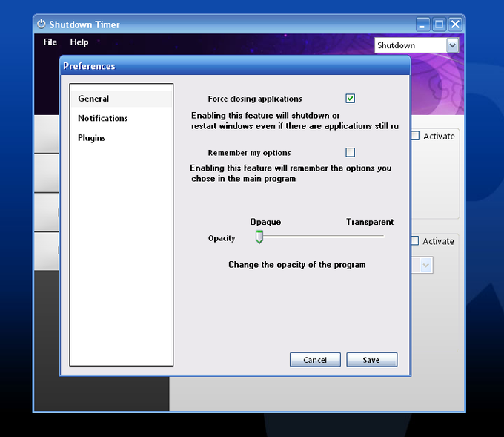The width and height of the screenshot is (504, 437).
Task: Open the Help menu
Action: coord(79,42)
